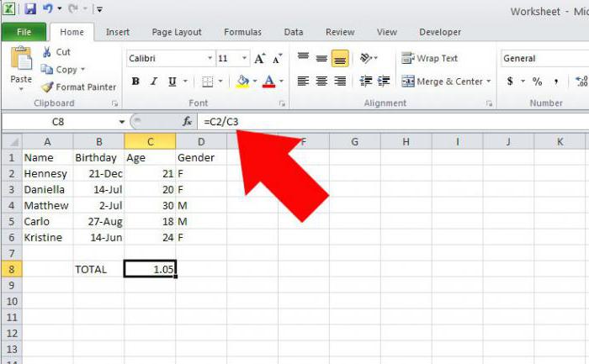Click the Decrease Indent icon
Image resolution: width=589 pixels, height=364 pixels.
365,82
